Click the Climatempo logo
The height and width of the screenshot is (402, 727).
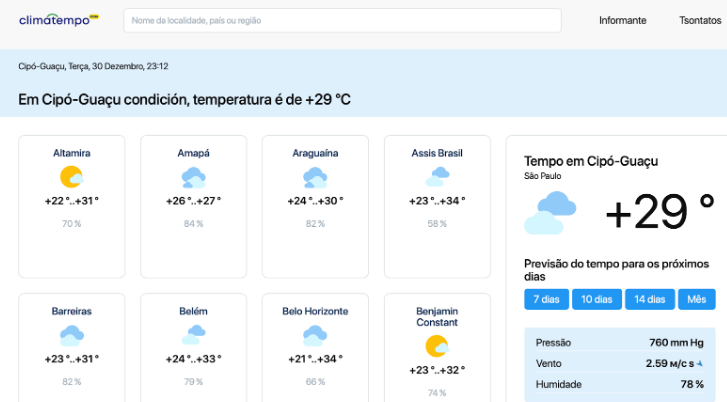click(x=58, y=20)
